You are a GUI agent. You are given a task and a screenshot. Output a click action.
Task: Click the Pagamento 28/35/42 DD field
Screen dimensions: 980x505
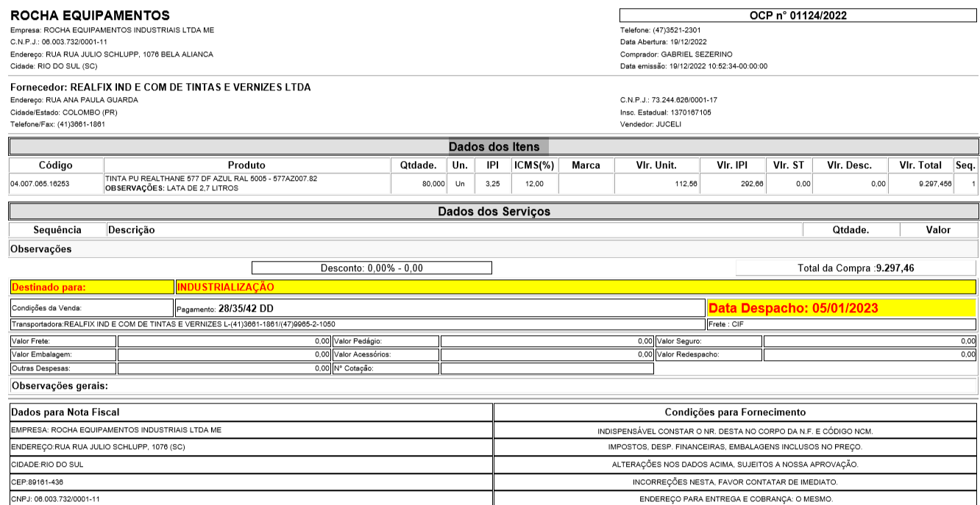click(x=439, y=308)
